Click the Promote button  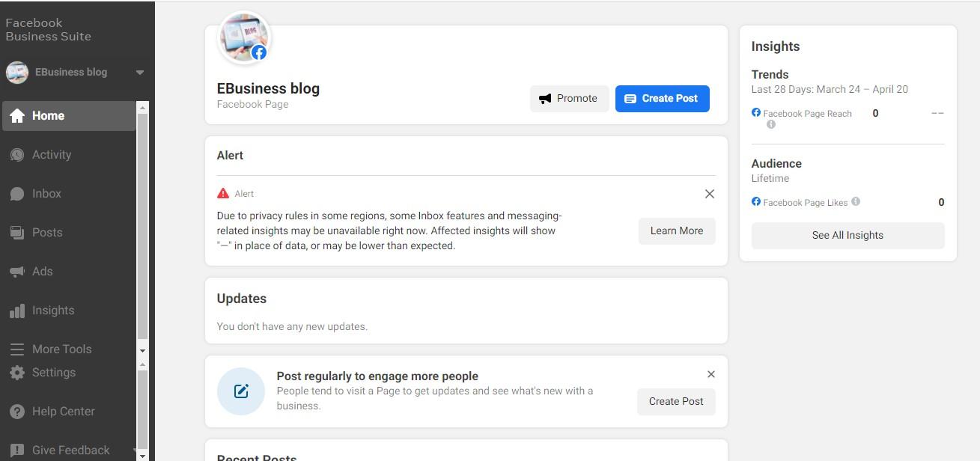[x=569, y=99]
